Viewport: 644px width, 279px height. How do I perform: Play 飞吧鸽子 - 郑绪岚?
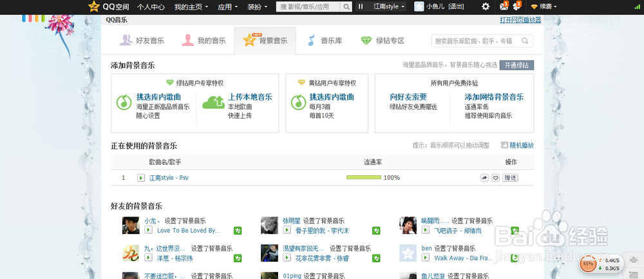pos(426,230)
